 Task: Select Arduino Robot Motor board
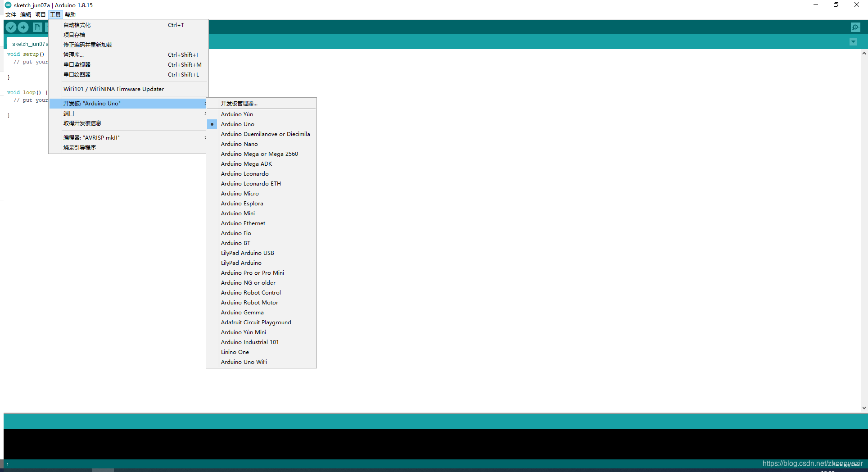click(261, 302)
